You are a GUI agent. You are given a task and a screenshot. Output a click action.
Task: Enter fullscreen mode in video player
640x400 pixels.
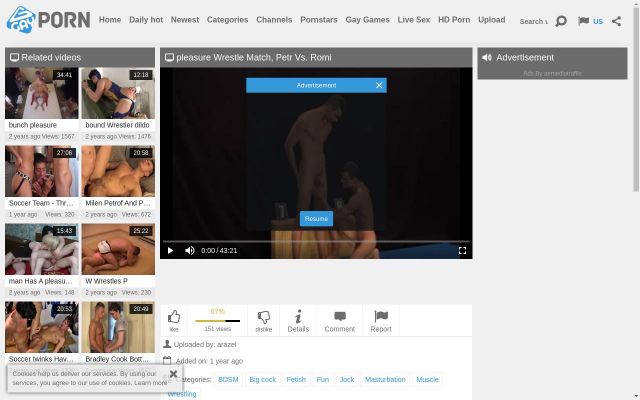(x=462, y=251)
